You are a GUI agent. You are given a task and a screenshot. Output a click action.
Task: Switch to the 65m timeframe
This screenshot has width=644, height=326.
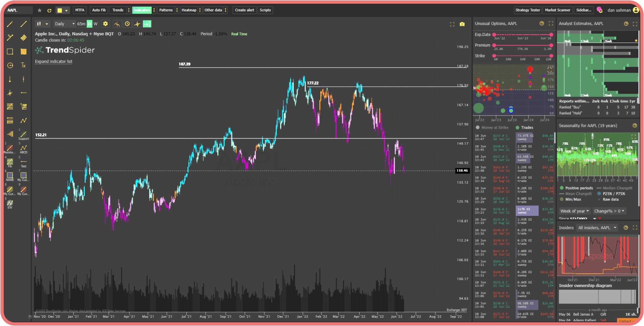81,24
